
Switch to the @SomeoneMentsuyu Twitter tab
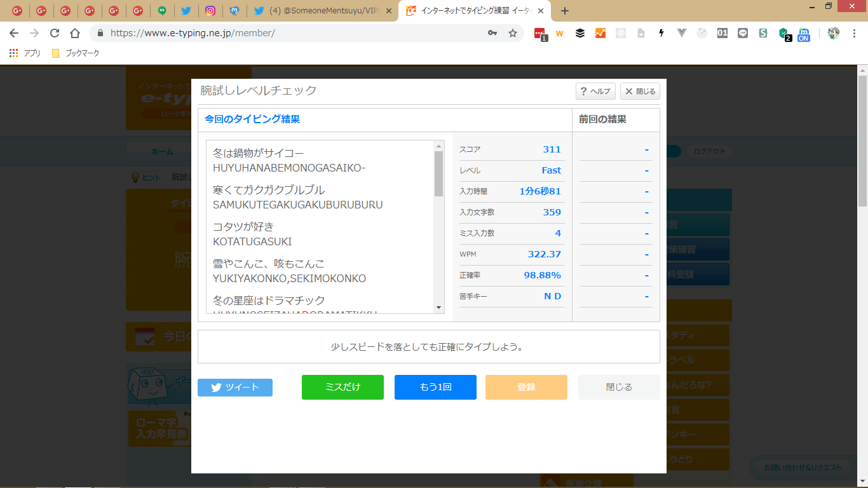(x=318, y=11)
